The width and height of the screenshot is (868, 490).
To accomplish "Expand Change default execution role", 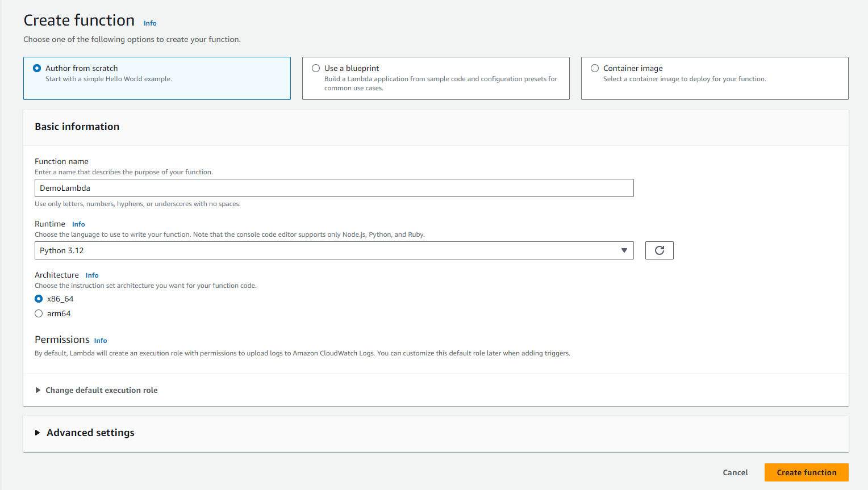I will 101,390.
